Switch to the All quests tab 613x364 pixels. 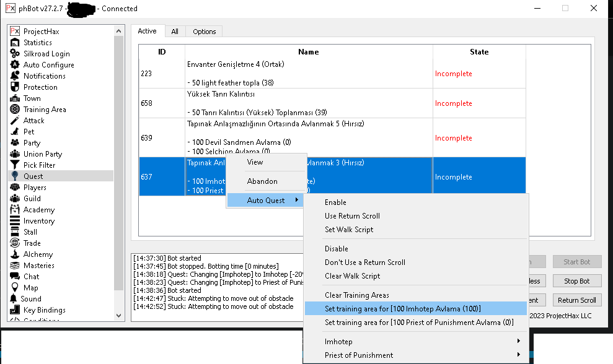(175, 32)
